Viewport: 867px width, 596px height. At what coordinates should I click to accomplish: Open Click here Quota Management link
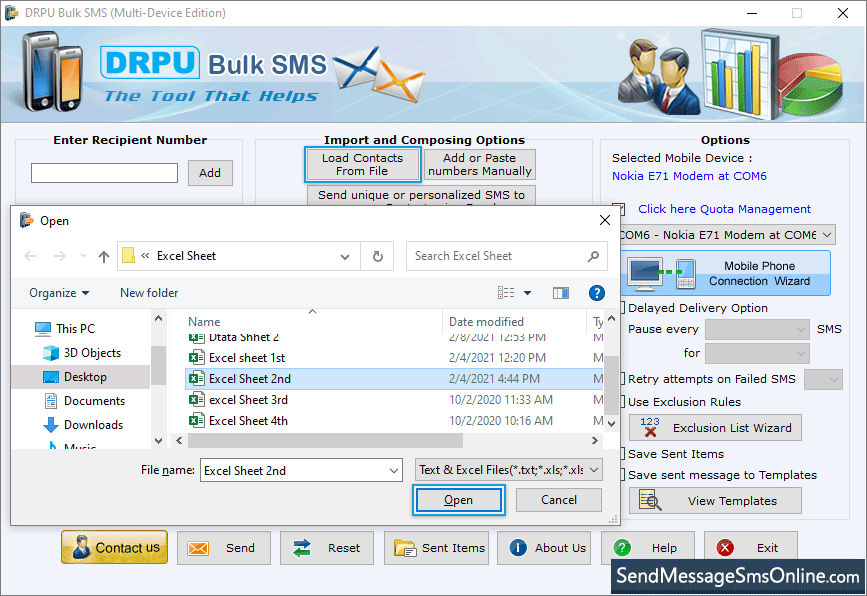pyautogui.click(x=724, y=209)
